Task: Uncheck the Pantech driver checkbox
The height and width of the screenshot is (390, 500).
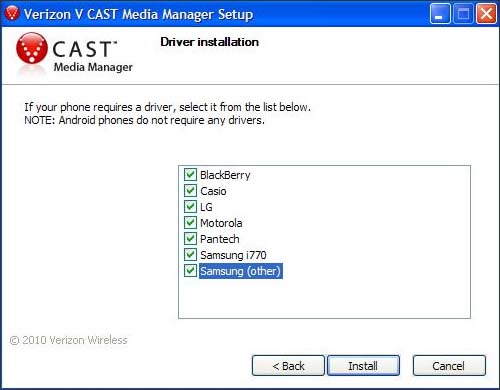Action: (190, 238)
